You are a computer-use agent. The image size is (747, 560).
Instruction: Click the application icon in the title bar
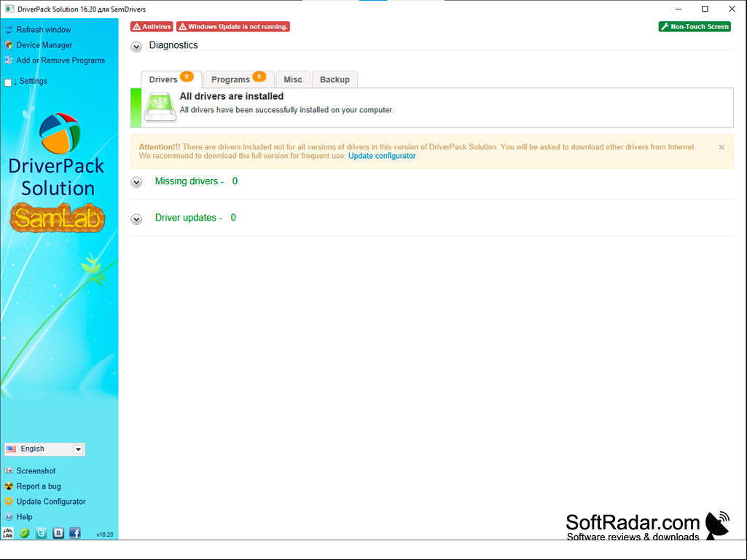[9, 9]
